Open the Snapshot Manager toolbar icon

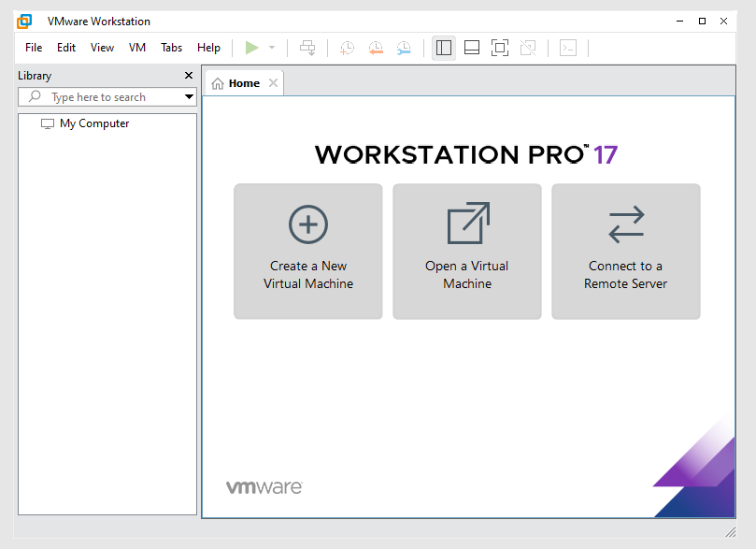pyautogui.click(x=404, y=48)
